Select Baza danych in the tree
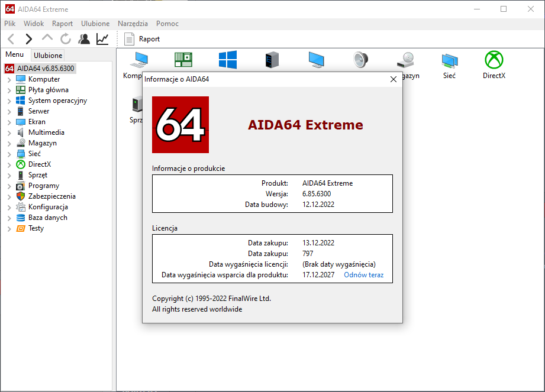 [x=47, y=218]
